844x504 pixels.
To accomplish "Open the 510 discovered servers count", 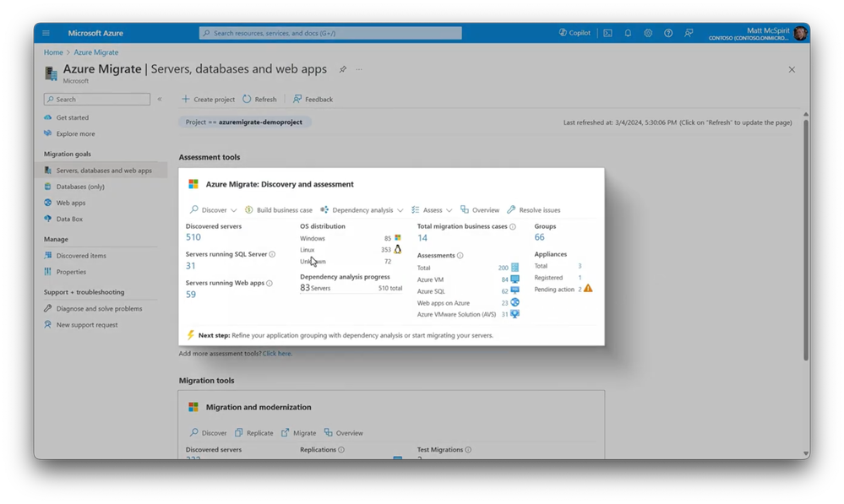I will [193, 237].
